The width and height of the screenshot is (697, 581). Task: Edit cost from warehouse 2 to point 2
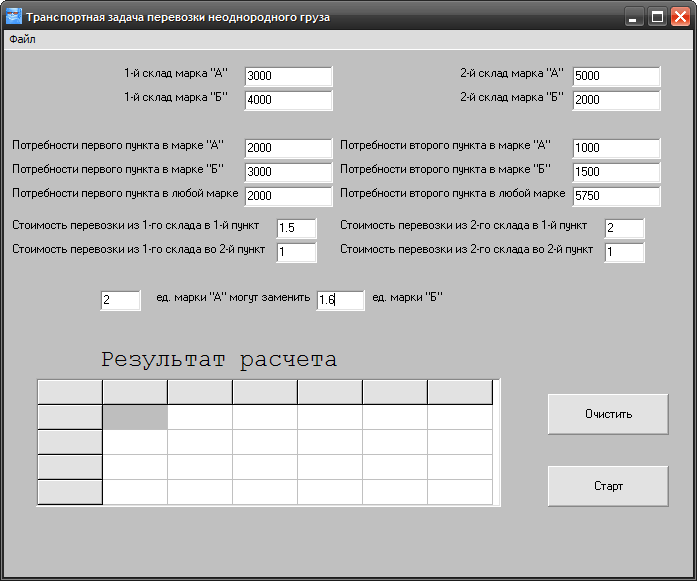tap(624, 252)
